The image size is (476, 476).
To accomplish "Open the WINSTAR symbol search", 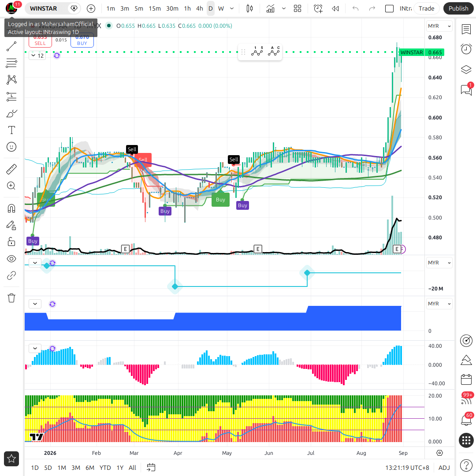I will click(x=43, y=8).
